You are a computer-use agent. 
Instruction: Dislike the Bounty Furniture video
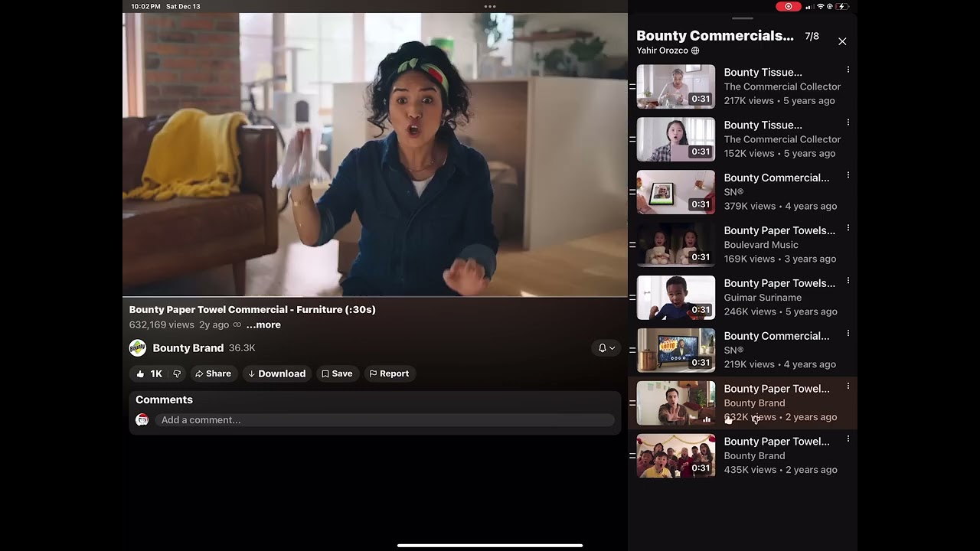point(177,373)
